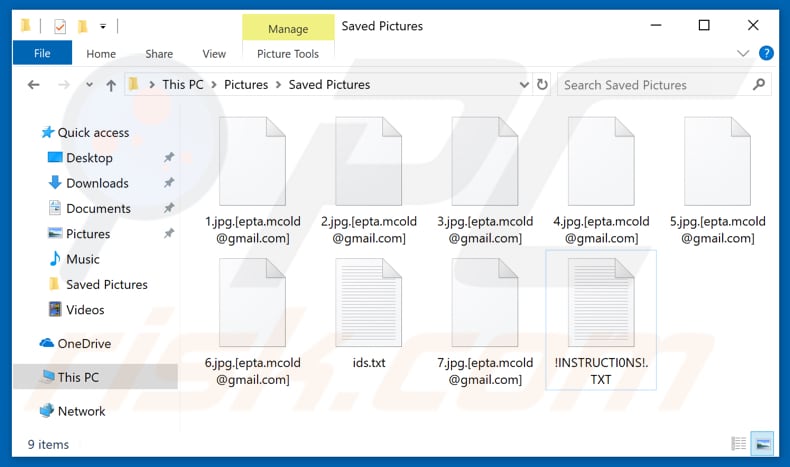Click the Up one level arrow
The height and width of the screenshot is (467, 790).
(x=111, y=85)
